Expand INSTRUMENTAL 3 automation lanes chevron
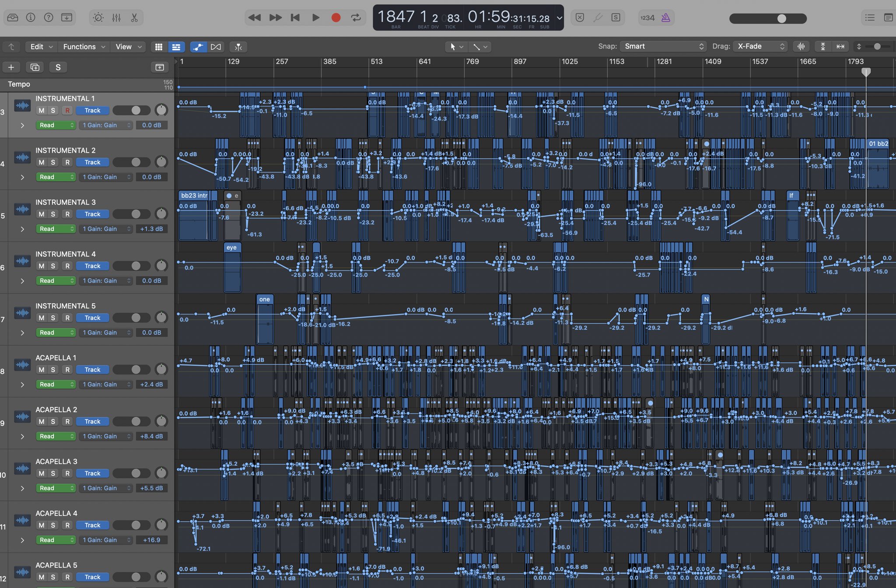Viewport: 896px width, 588px height. tap(22, 229)
